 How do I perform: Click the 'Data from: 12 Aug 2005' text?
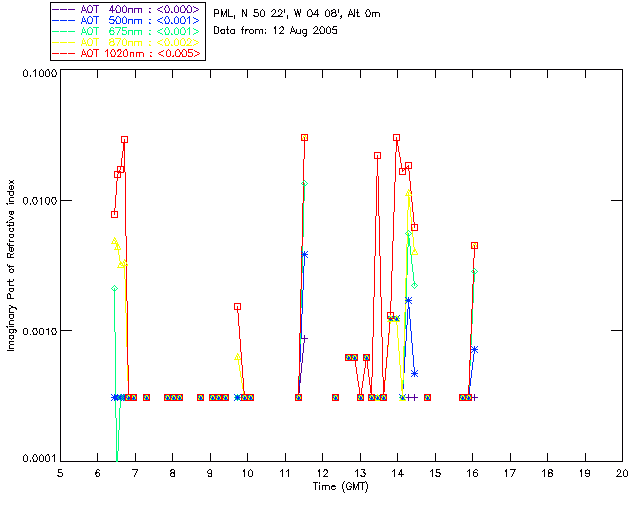click(276, 31)
